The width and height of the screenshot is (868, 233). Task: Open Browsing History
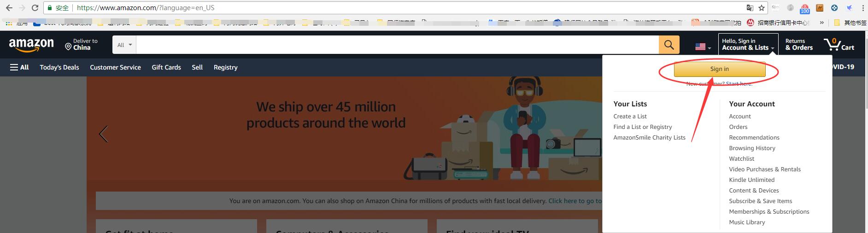tap(752, 148)
